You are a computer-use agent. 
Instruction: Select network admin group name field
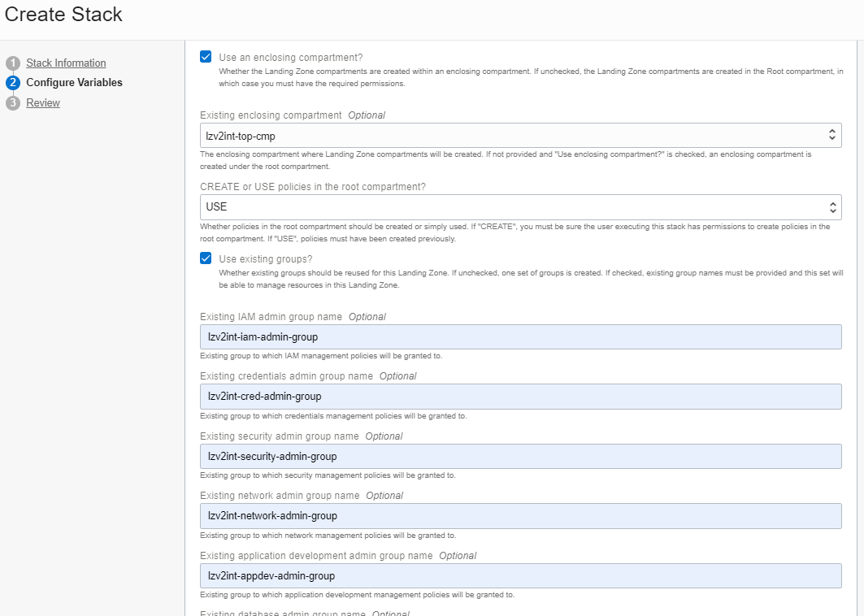[520, 516]
